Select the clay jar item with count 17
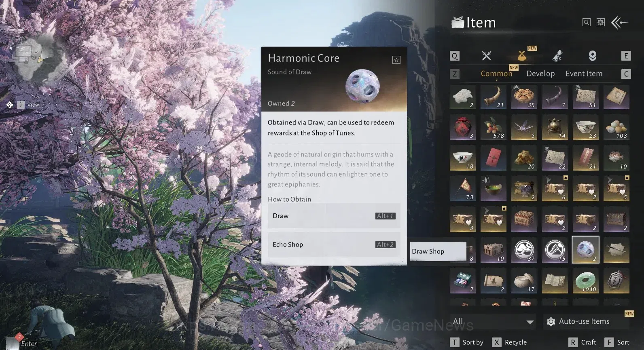Image resolution: width=644 pixels, height=350 pixels. [x=524, y=281]
